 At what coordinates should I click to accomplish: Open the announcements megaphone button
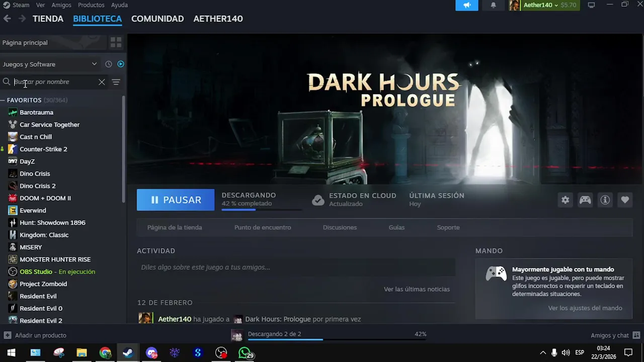coord(467,5)
